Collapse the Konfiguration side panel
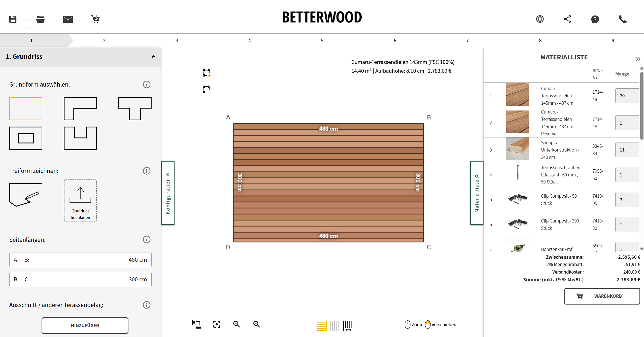 click(168, 193)
